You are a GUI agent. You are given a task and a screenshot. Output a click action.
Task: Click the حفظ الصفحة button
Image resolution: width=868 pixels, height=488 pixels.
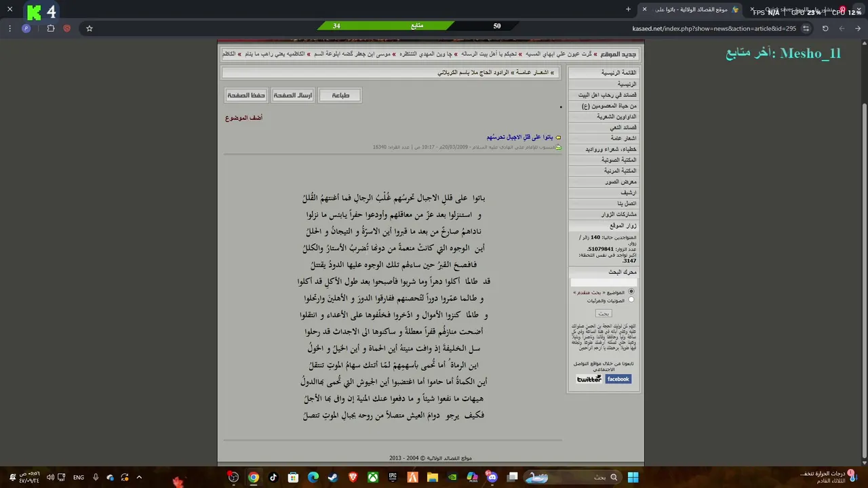(x=246, y=96)
